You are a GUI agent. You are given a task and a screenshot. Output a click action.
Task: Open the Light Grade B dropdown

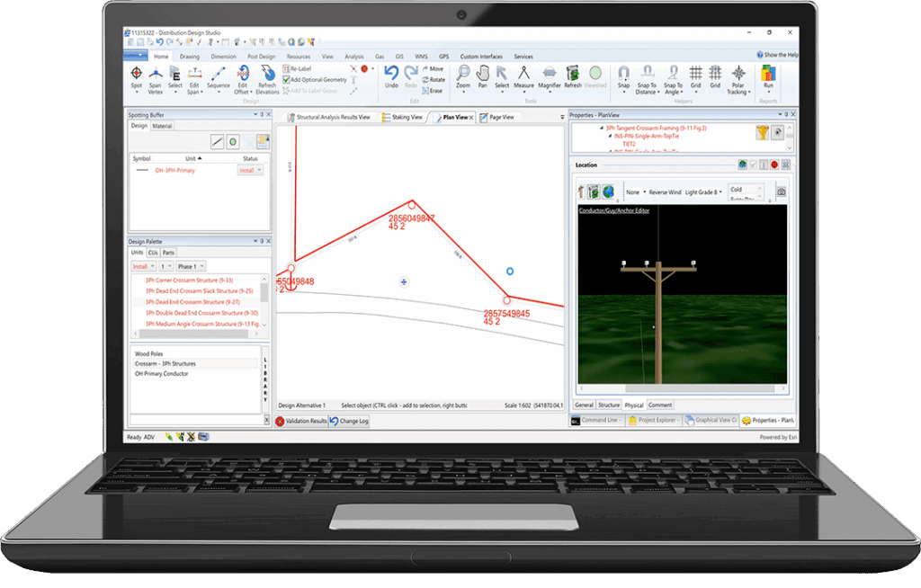click(x=720, y=192)
